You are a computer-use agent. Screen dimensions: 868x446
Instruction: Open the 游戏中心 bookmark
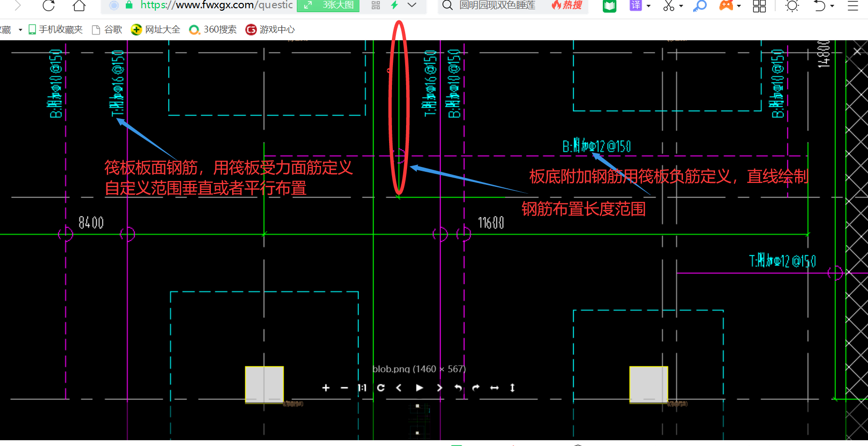click(270, 30)
